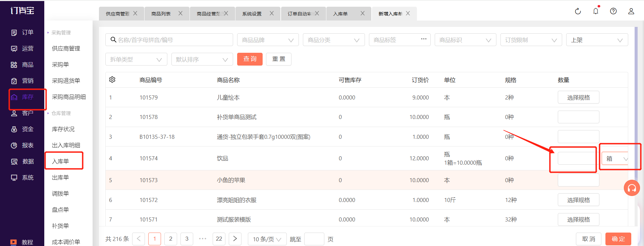
Task: Click the 确定 button
Action: [618, 239]
